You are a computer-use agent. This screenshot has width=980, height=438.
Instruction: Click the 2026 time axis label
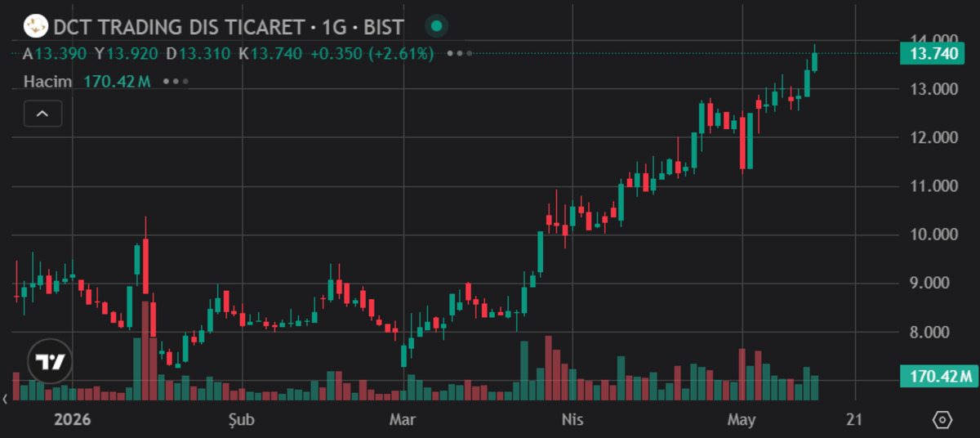click(73, 420)
